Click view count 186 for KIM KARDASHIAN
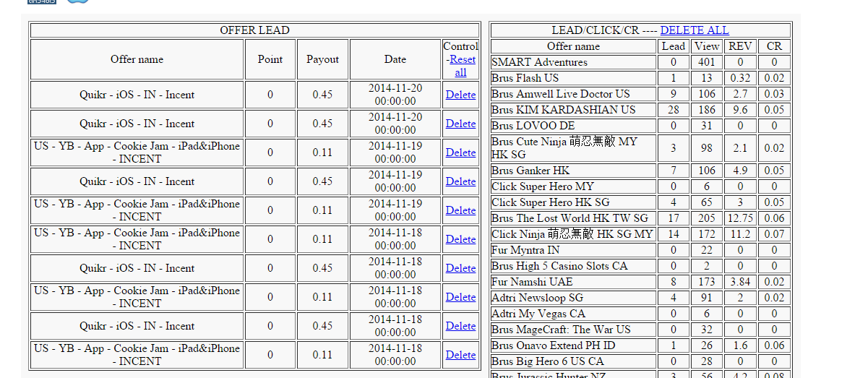 click(x=707, y=110)
